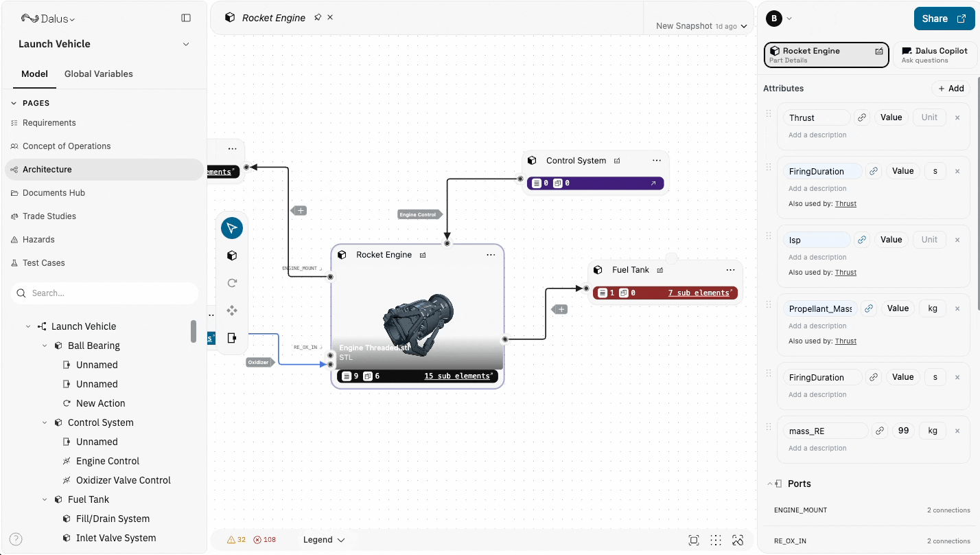Click the model tree scrollbar handle
The height and width of the screenshot is (555, 980).
click(194, 331)
